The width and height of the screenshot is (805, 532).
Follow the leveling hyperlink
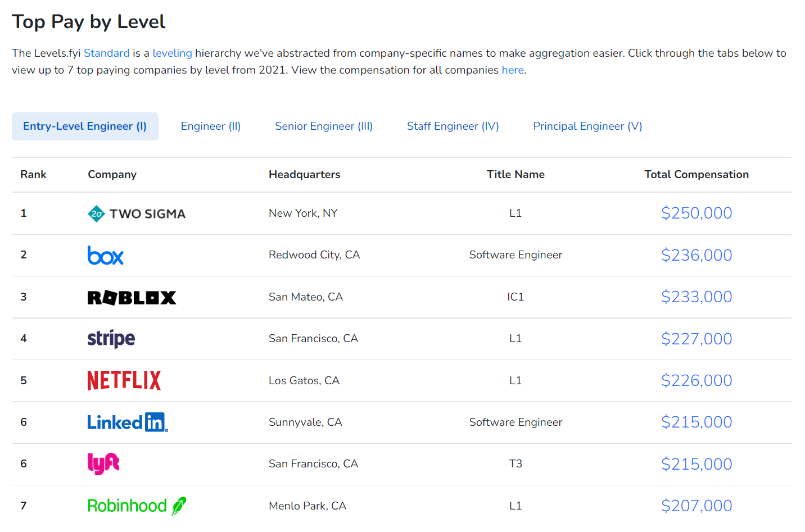(172, 53)
